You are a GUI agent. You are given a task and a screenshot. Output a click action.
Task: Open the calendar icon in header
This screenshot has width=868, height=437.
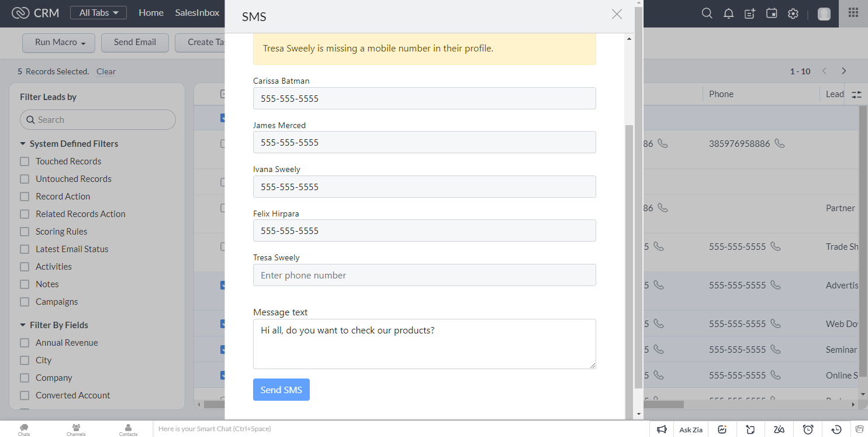[772, 13]
